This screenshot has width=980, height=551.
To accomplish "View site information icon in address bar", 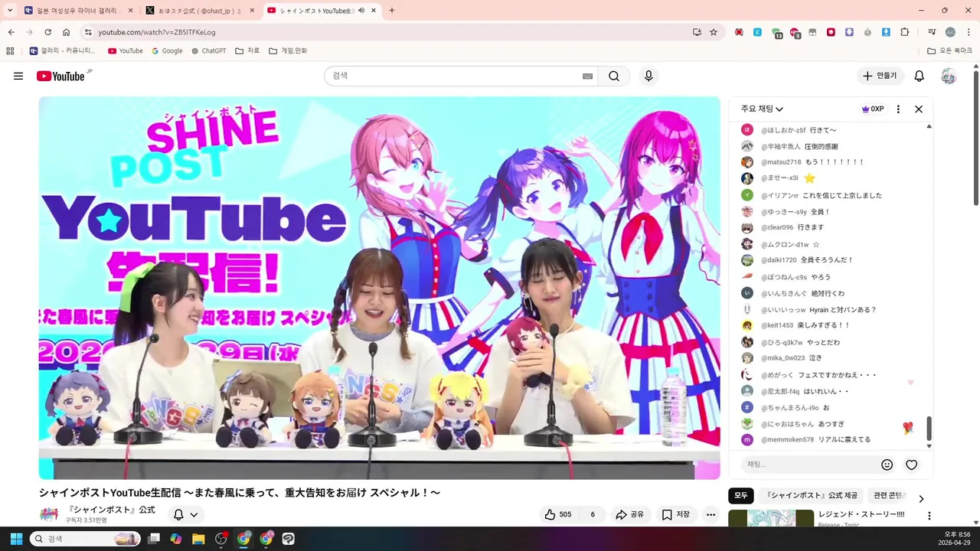I will 88,32.
